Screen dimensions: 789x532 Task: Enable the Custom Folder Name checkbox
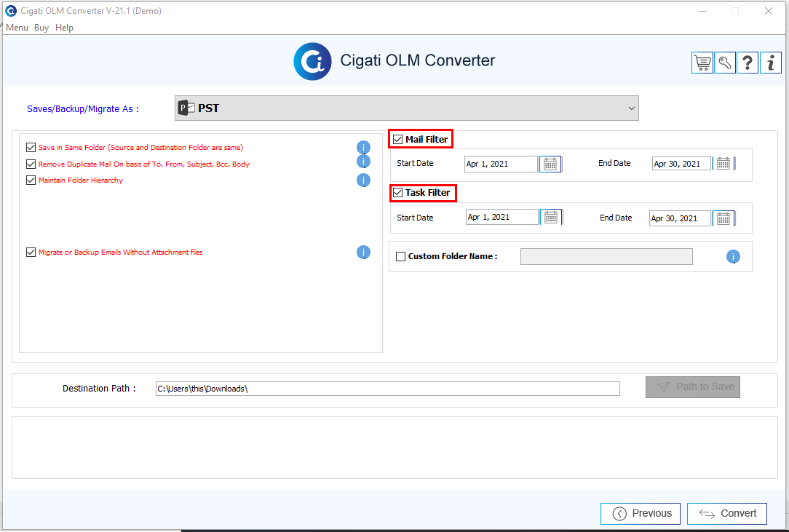(400, 257)
